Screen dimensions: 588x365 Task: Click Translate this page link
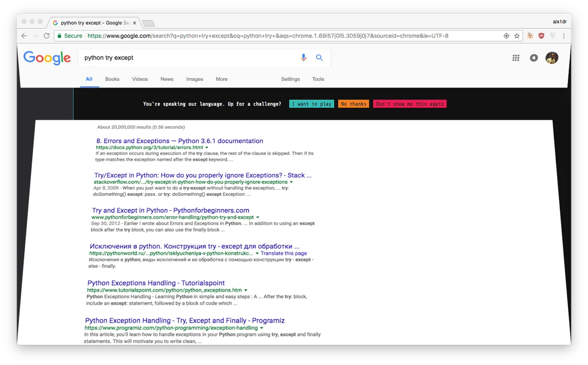tap(284, 253)
